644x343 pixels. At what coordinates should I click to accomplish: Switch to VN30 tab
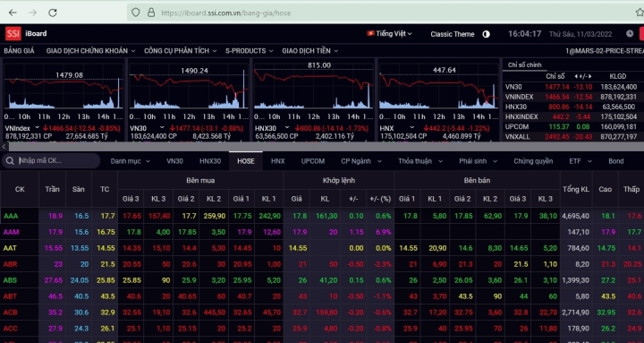[x=174, y=161]
